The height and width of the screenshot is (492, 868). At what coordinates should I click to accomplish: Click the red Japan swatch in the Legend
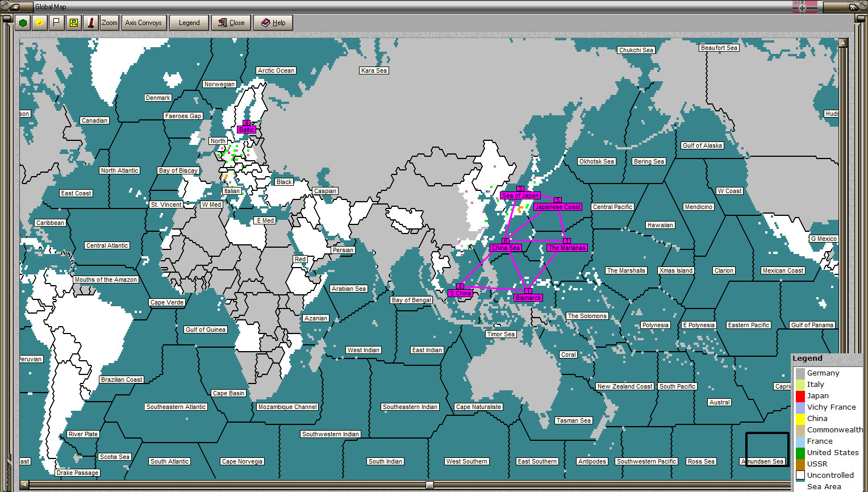[x=800, y=395]
